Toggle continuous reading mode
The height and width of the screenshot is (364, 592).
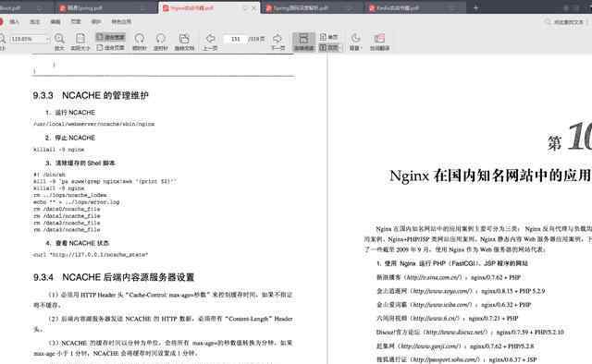(304, 42)
